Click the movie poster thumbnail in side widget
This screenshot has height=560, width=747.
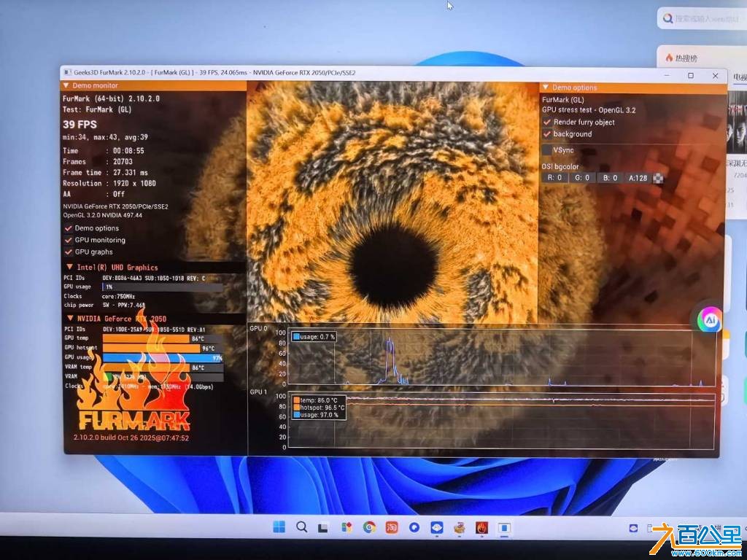tap(737, 122)
